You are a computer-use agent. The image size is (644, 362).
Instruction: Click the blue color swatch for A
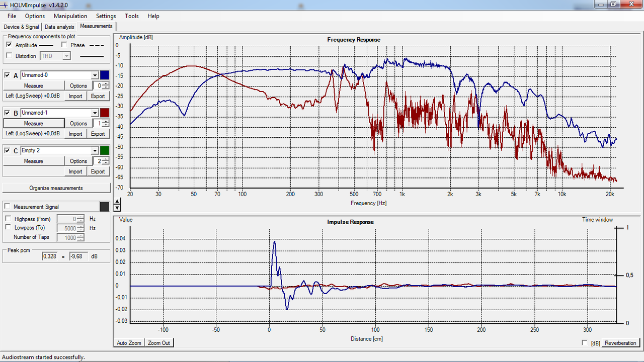point(105,75)
